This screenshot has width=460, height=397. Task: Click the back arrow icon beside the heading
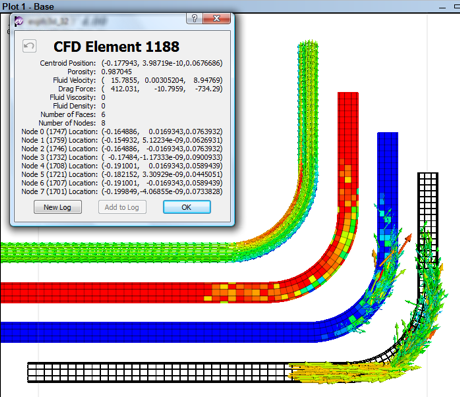click(x=29, y=46)
